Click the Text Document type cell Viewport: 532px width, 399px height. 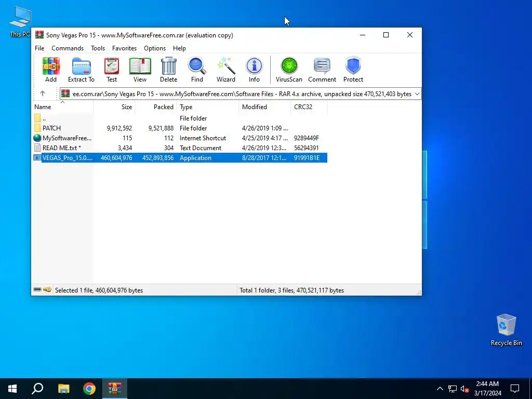(201, 148)
